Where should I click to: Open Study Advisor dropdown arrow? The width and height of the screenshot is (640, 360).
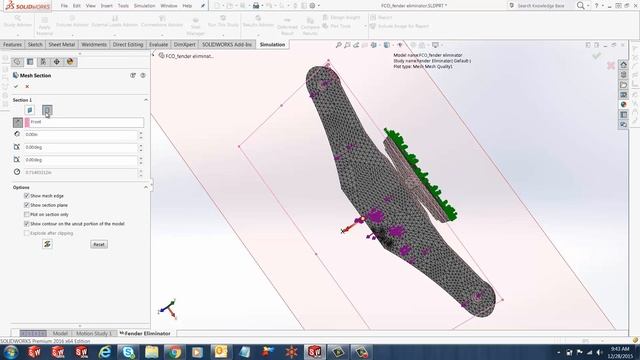18,34
